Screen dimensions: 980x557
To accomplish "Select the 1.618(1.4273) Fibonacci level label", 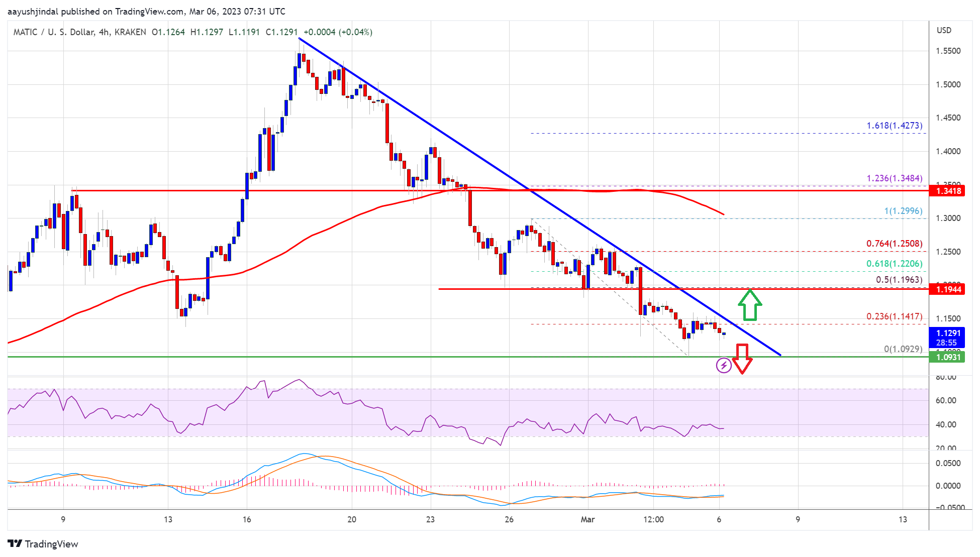I will [x=894, y=126].
